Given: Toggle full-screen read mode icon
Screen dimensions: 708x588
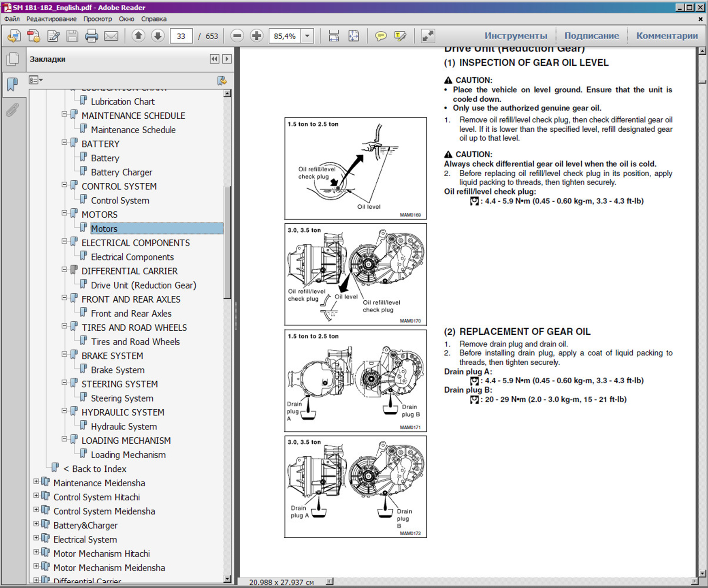Looking at the screenshot, I should [x=428, y=36].
